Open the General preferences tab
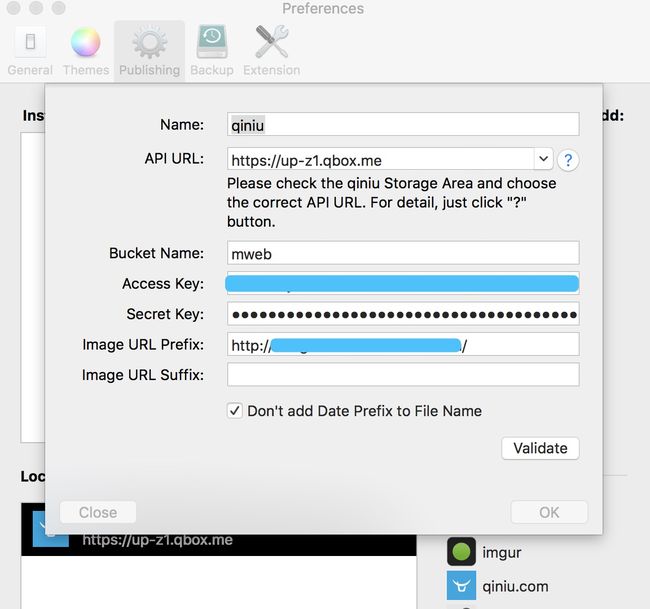The image size is (650, 609). (30, 51)
